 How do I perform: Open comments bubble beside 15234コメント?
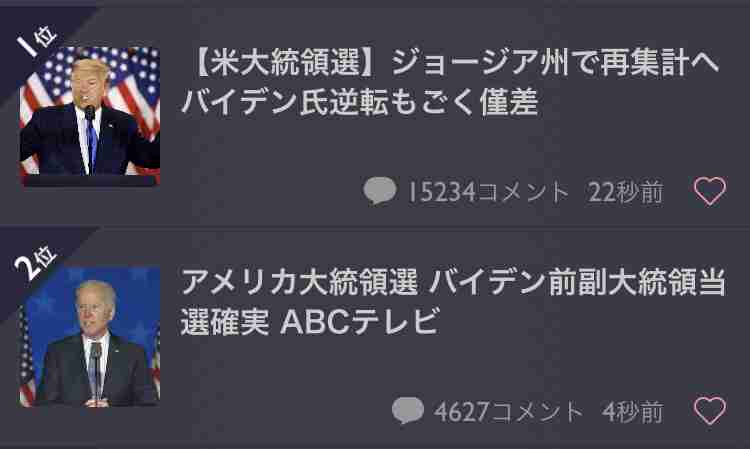380,191
